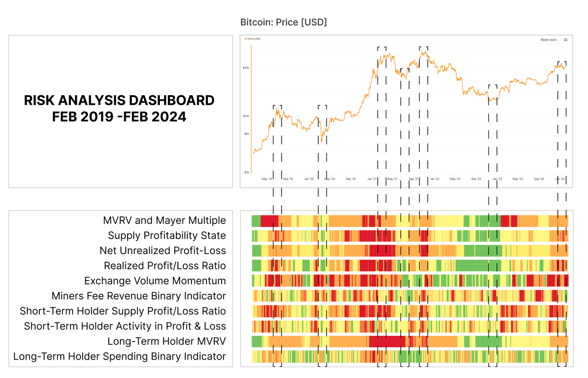
Task: Select the Short-Term Holder Supply Profit/Loss Ratio label
Action: point(123,311)
